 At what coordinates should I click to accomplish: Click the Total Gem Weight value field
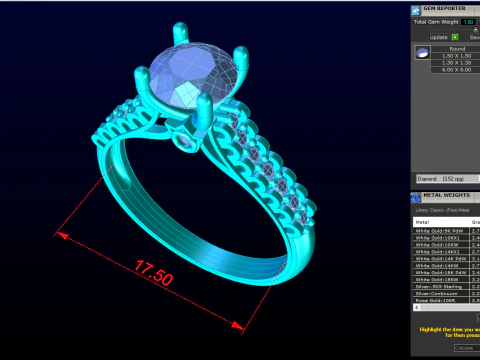(468, 22)
